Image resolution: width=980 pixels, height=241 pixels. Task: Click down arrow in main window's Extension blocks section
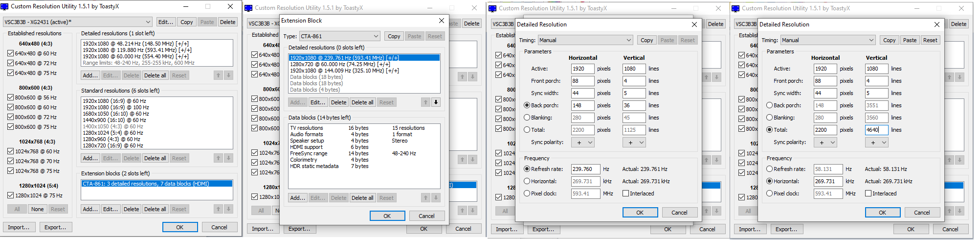[228, 209]
